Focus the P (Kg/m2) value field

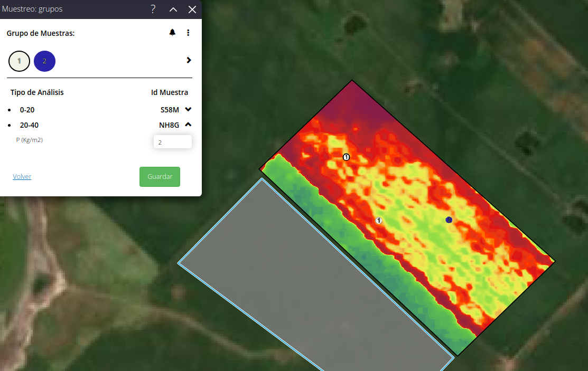(x=173, y=142)
